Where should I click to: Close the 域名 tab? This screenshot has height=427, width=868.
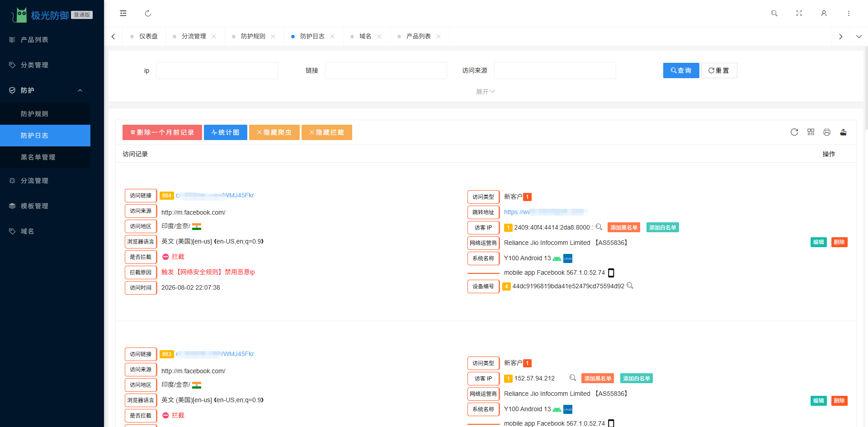pyautogui.click(x=379, y=37)
